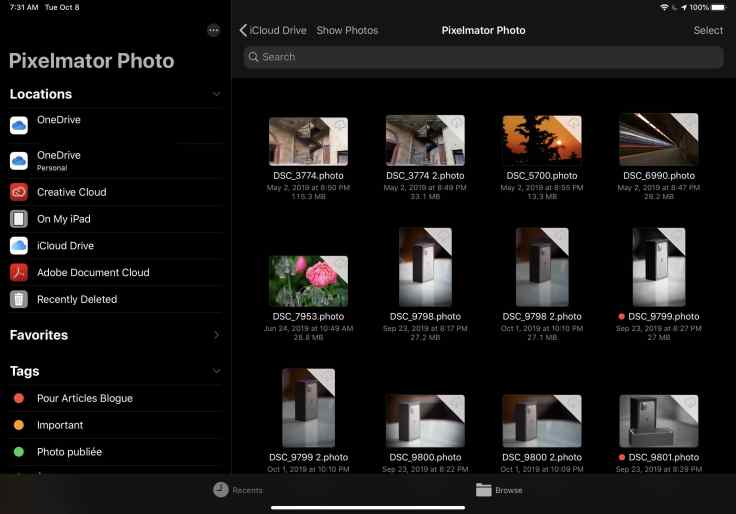The width and height of the screenshot is (736, 514).
Task: Click the Adobe Document Cloud icon
Action: pyautogui.click(x=19, y=272)
